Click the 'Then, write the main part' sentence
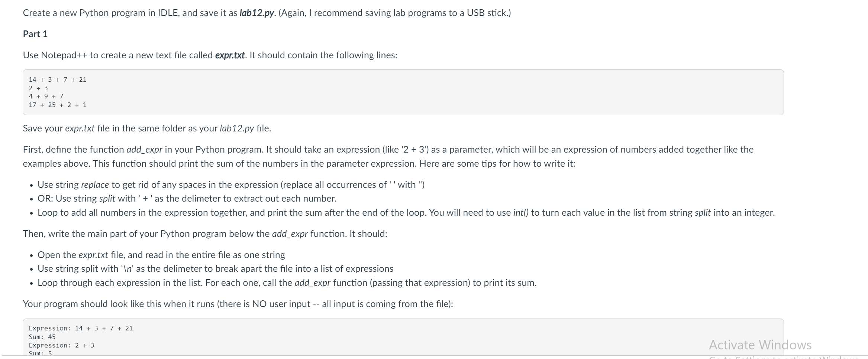868x359 pixels. pyautogui.click(x=205, y=234)
